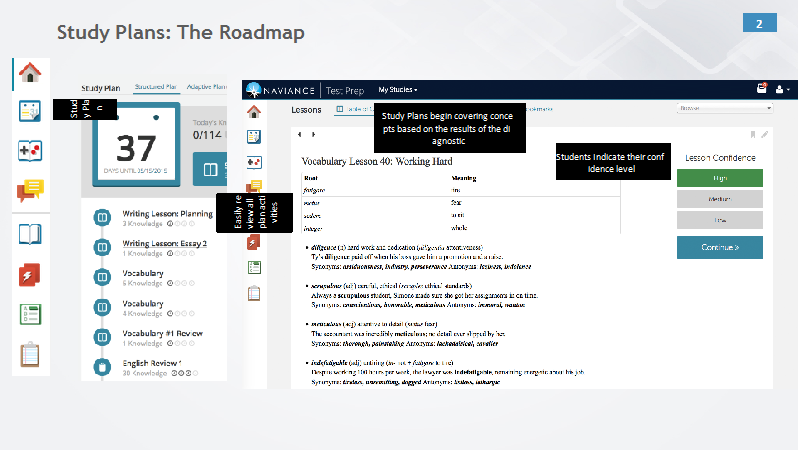Open the notifications icon with red badge

tap(762, 88)
